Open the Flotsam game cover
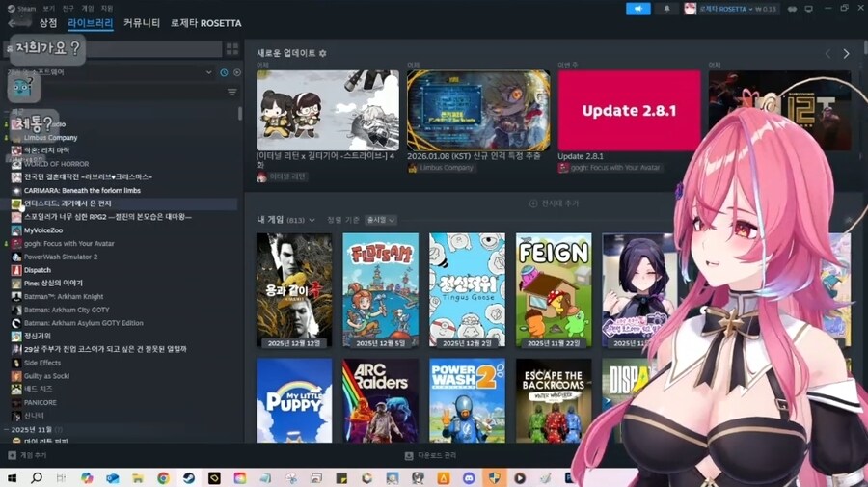This screenshot has height=487, width=868. pyautogui.click(x=381, y=290)
